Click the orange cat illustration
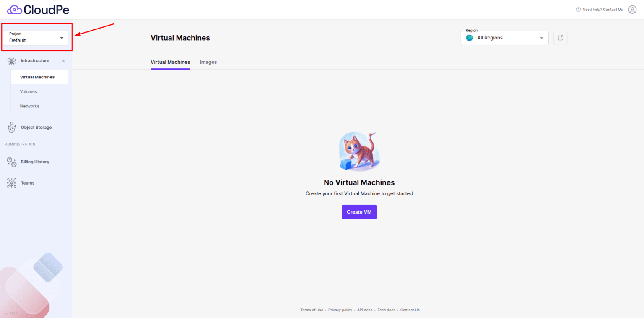This screenshot has width=644, height=318. 359,151
